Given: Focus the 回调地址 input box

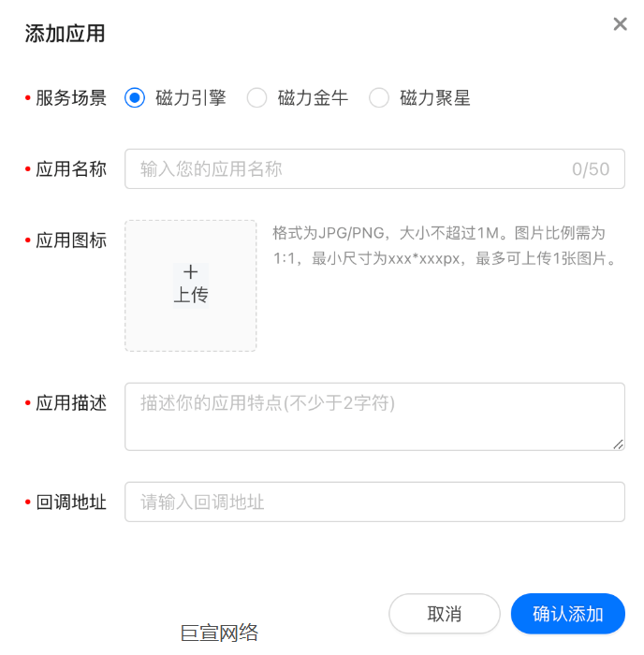Looking at the screenshot, I should click(x=374, y=502).
